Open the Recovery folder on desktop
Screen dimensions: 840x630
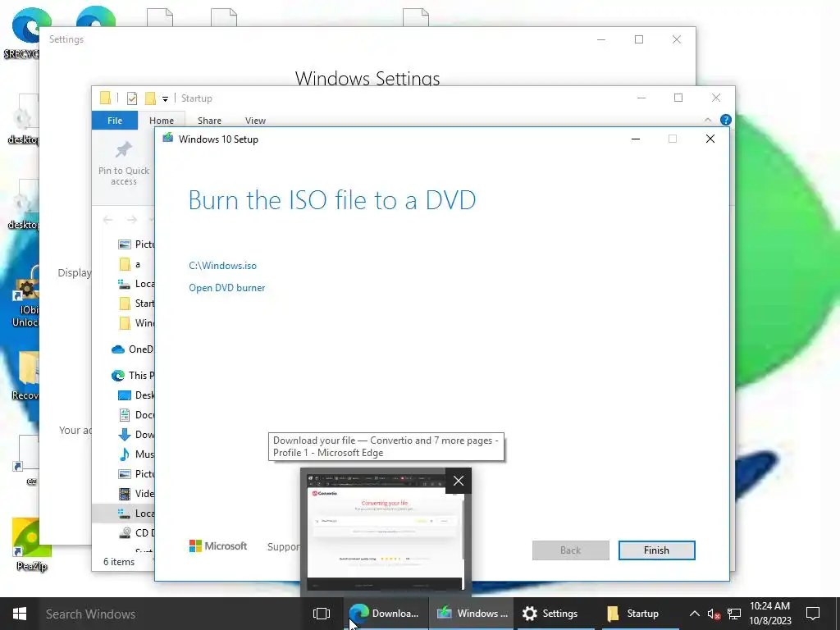pyautogui.click(x=25, y=376)
